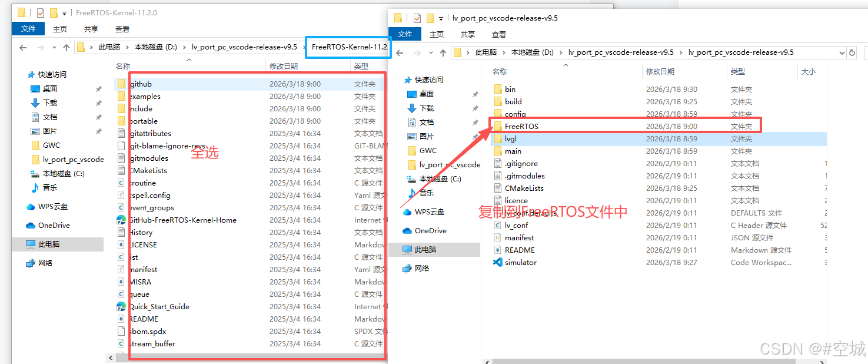Viewport: 868px width, 364px height.
Task: Click properties checkmark icon in left title bar
Action: pos(41,12)
